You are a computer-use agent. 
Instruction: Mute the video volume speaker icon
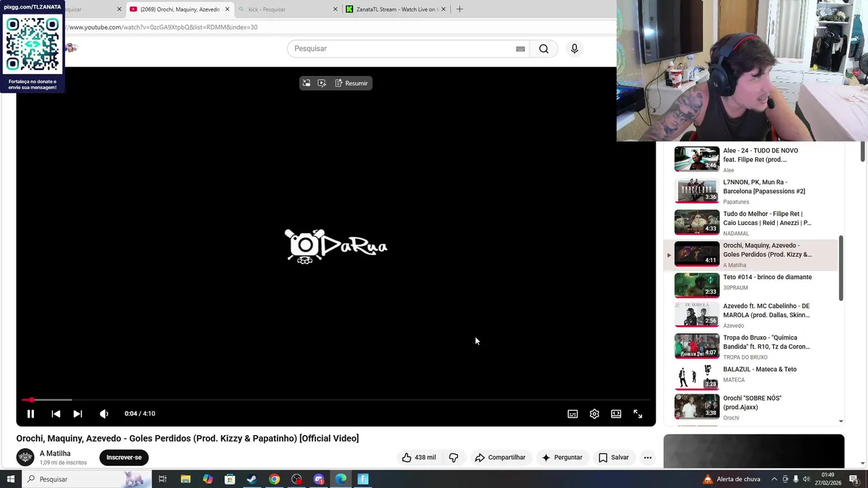tap(104, 413)
